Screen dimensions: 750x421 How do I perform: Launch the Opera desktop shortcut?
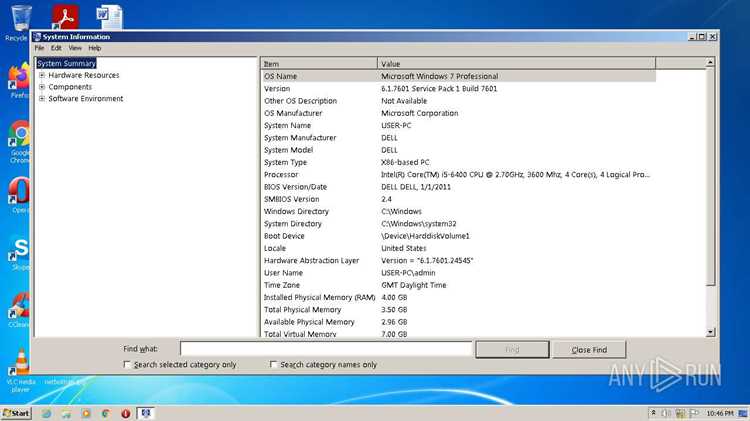pyautogui.click(x=19, y=194)
